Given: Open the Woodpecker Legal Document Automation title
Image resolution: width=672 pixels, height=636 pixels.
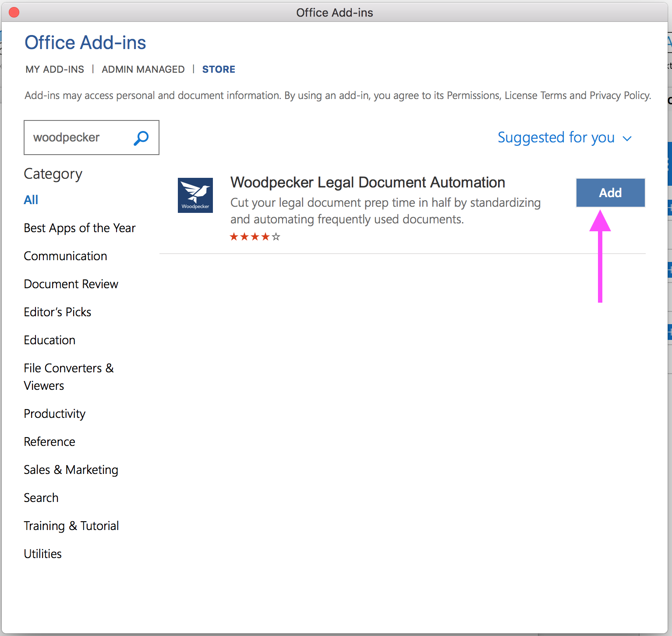Looking at the screenshot, I should coord(368,182).
